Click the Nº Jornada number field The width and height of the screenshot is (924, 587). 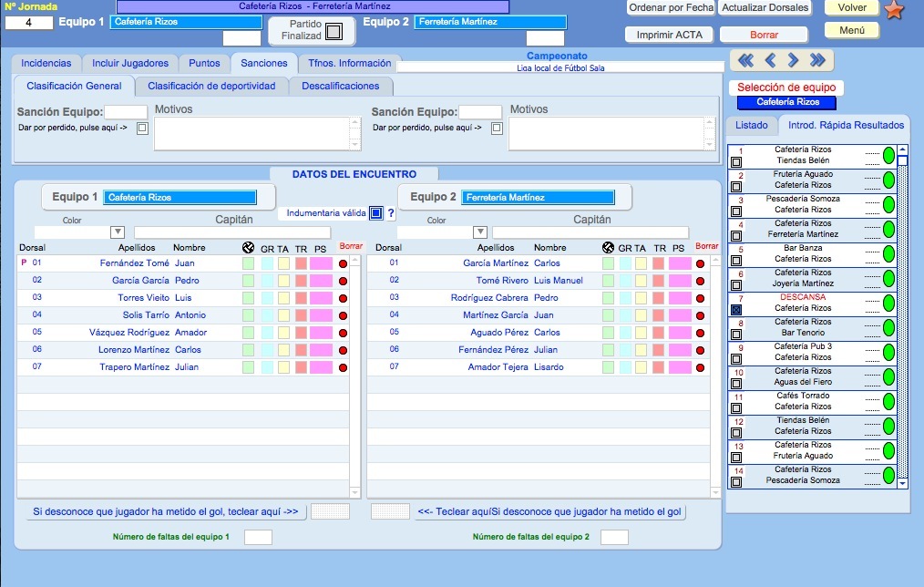click(29, 23)
